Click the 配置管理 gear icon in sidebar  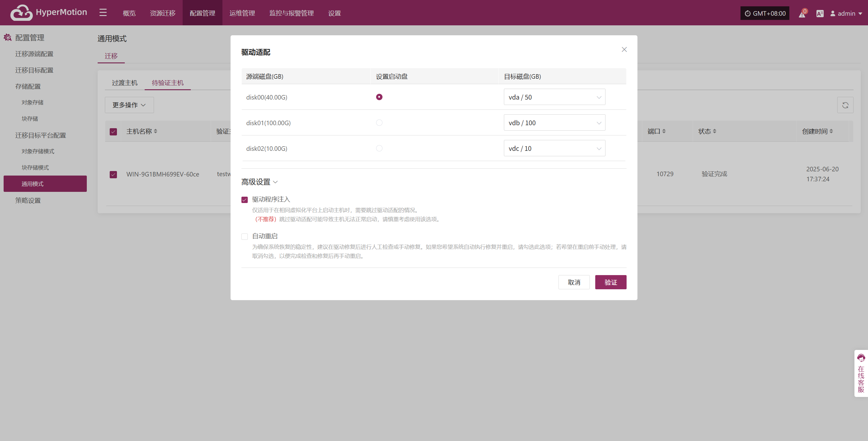(x=8, y=37)
